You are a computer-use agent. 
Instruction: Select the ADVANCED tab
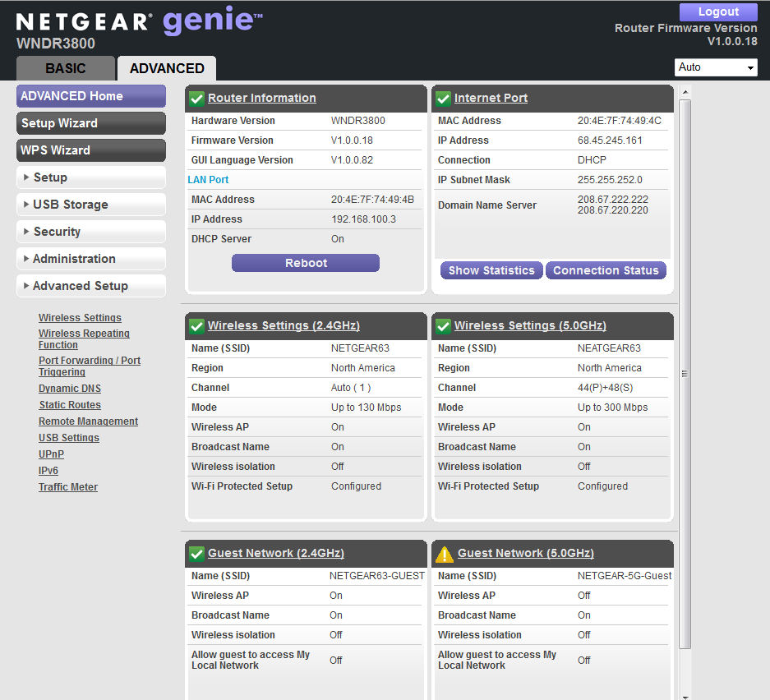click(167, 68)
